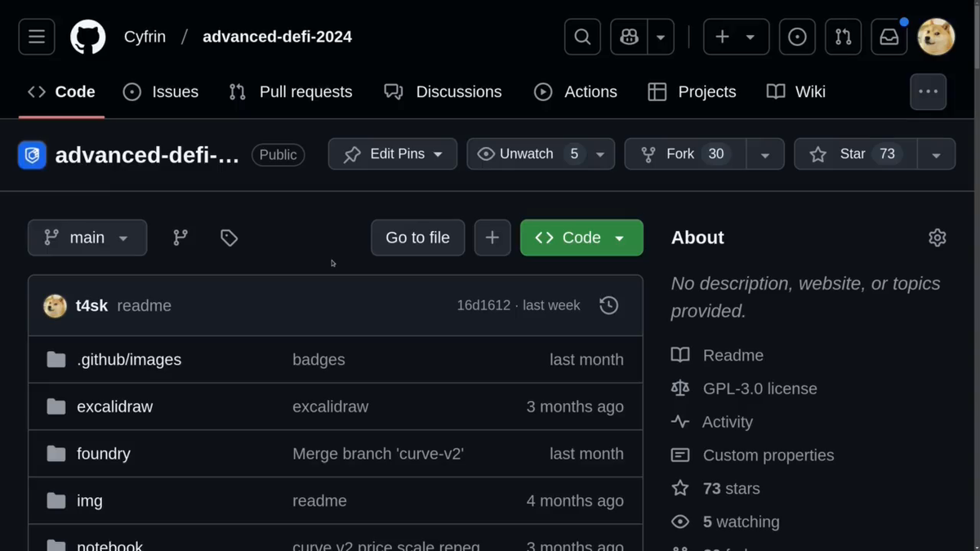Expand the Fork options dropdown arrow
This screenshot has height=551, width=980.
765,154
